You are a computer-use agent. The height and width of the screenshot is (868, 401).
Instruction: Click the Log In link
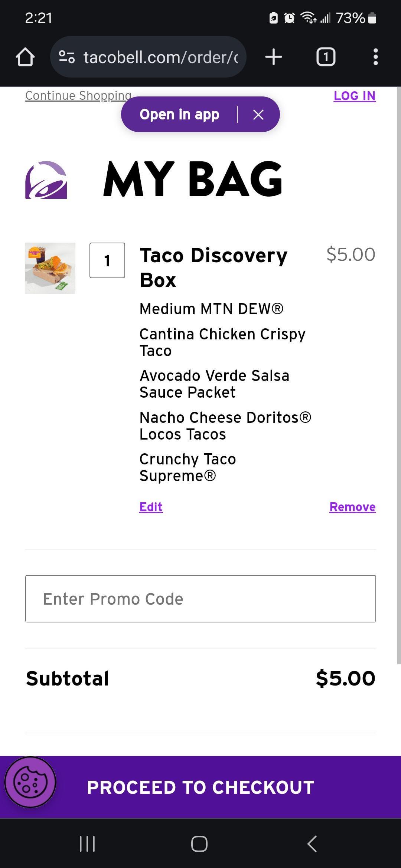(x=355, y=96)
